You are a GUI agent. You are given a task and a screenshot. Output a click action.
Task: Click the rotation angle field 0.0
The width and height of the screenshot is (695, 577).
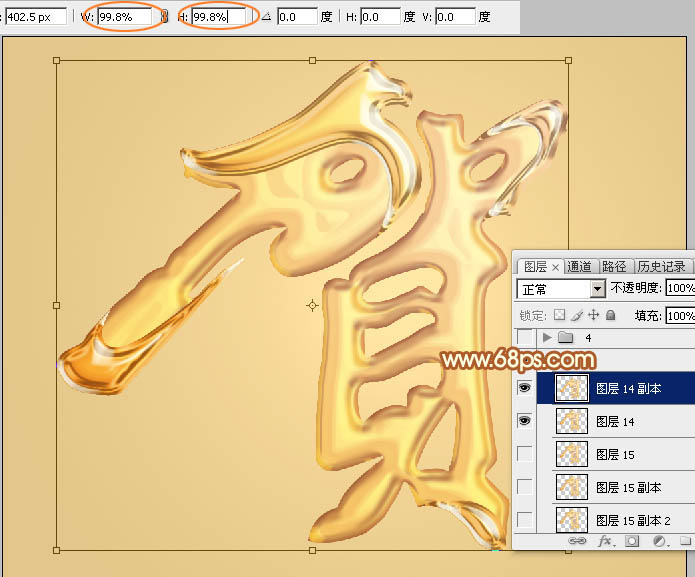(x=297, y=17)
